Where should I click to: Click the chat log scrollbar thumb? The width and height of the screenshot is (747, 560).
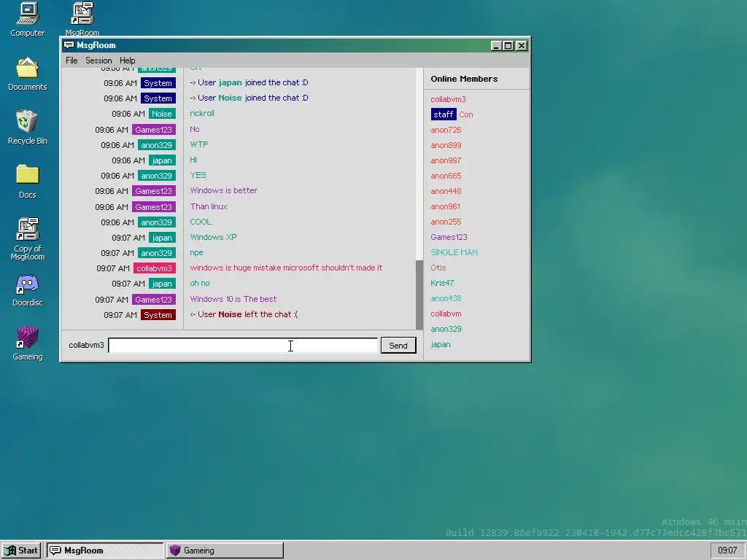419,295
